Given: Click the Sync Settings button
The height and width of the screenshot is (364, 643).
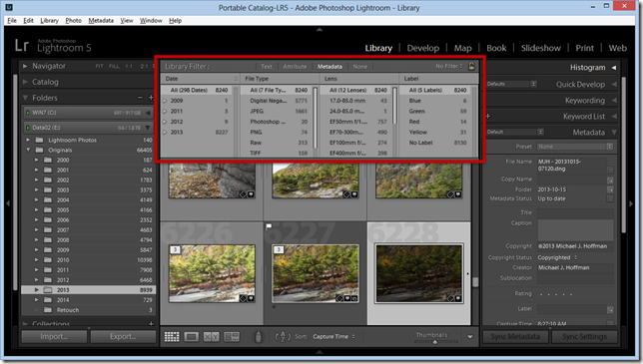Looking at the screenshot, I should click(x=584, y=336).
